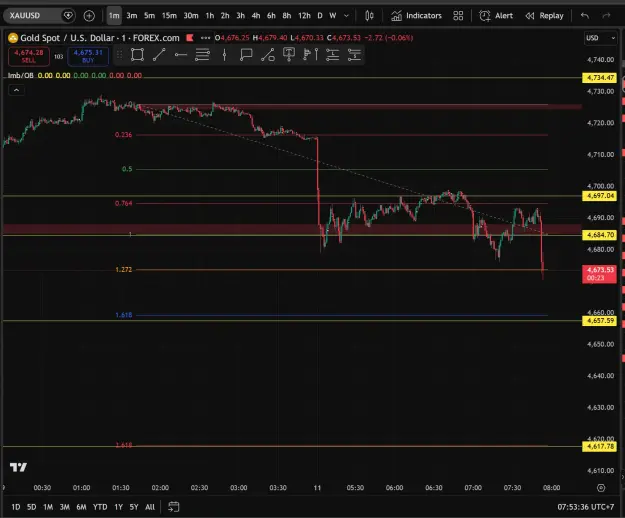Image resolution: width=625 pixels, height=518 pixels.
Task: Click the 4,697.04 yellow price label
Action: [x=599, y=196]
